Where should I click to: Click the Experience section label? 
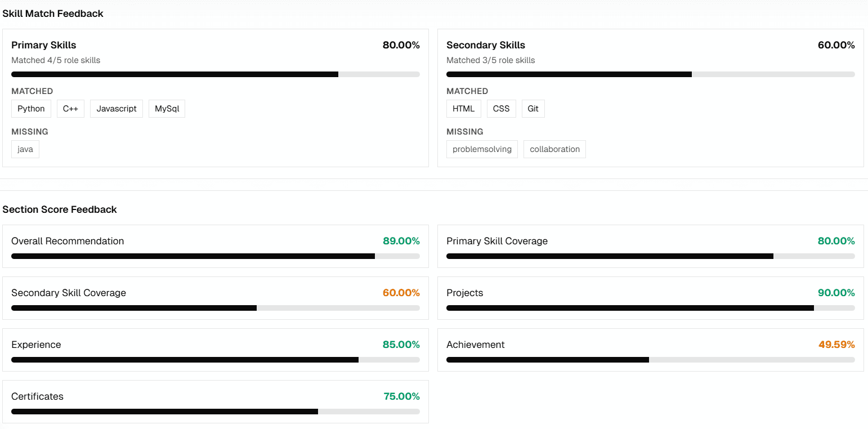[x=36, y=345]
